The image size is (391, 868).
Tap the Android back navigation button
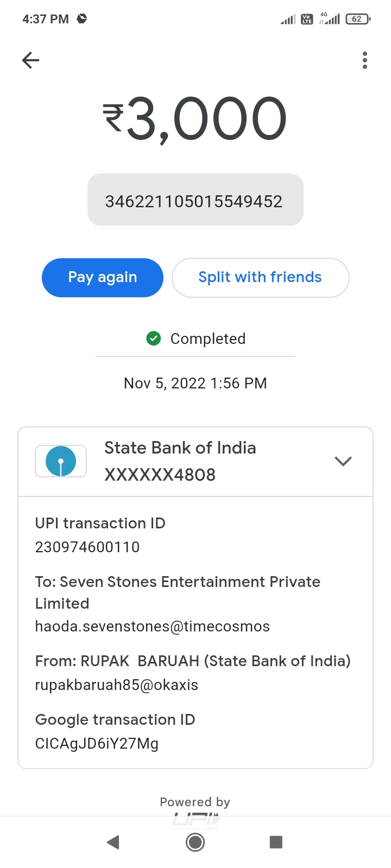[x=113, y=842]
